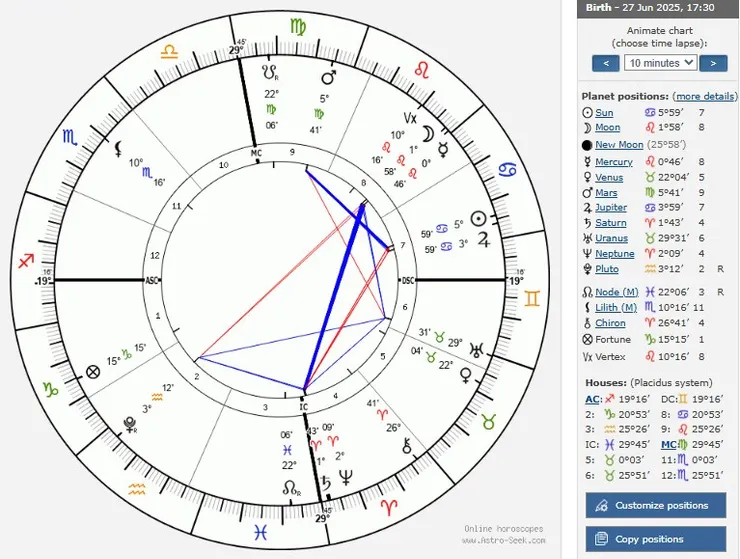The width and height of the screenshot is (740, 559).
Task: Open the Lilith (M) link
Action: [x=616, y=307]
